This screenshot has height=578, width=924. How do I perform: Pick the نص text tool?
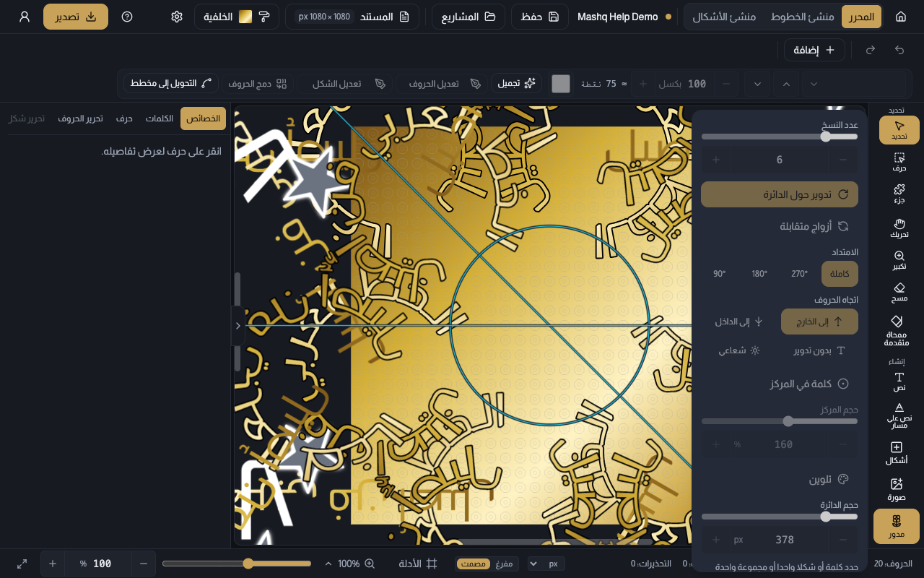(x=899, y=382)
